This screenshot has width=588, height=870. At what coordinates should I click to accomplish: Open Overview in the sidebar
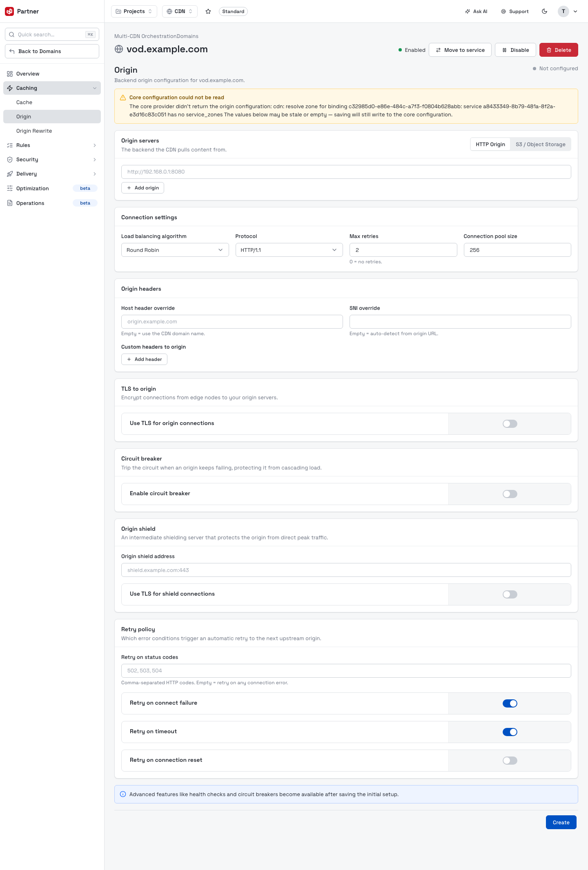(x=52, y=74)
